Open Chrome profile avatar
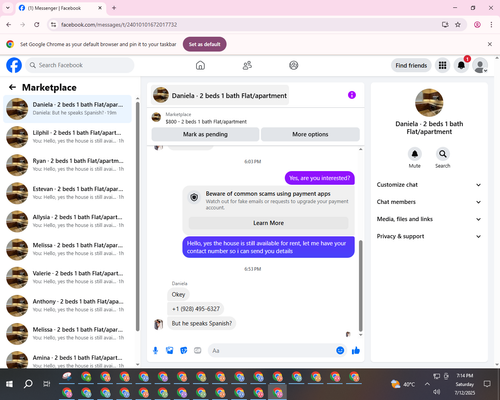 (x=477, y=25)
